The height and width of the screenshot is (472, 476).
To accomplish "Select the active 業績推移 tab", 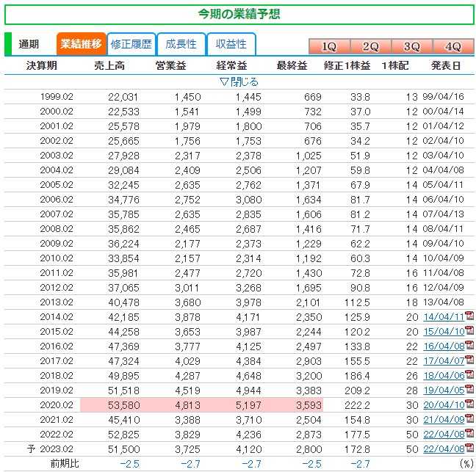I will point(80,44).
